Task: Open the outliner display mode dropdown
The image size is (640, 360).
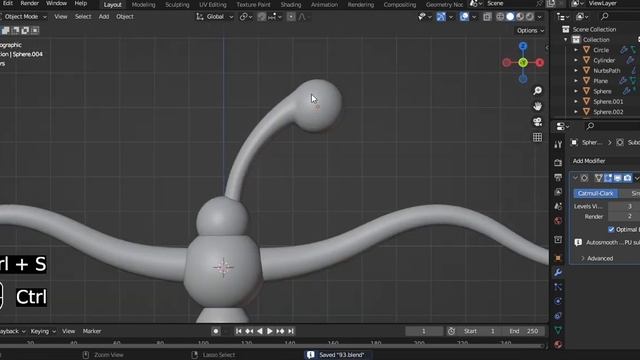Action: click(582, 16)
